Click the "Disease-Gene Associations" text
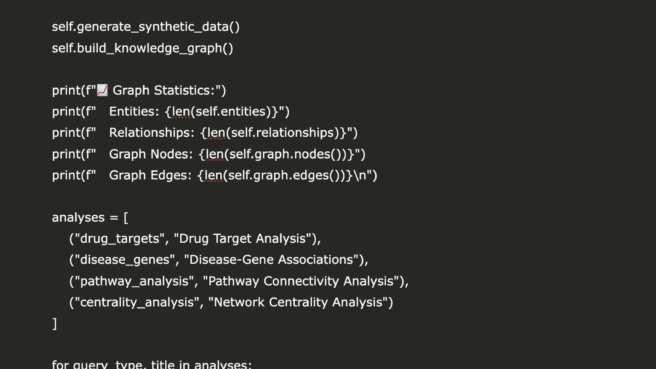The image size is (656, 369). click(x=275, y=260)
